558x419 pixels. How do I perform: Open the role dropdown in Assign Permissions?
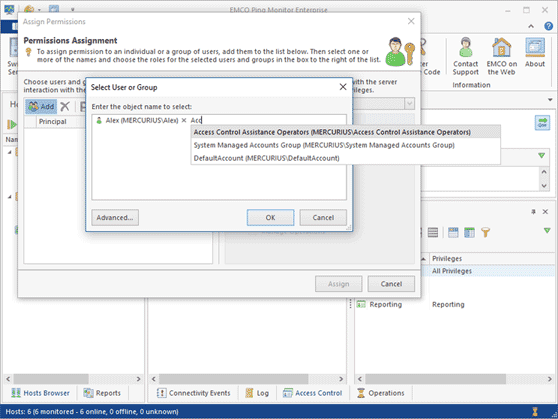tap(410, 104)
